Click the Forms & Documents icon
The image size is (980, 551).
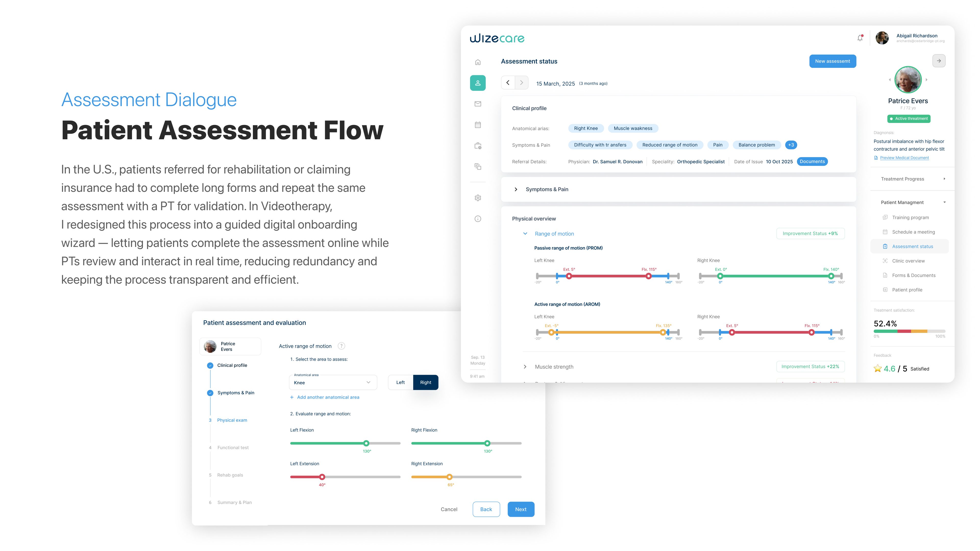click(885, 275)
